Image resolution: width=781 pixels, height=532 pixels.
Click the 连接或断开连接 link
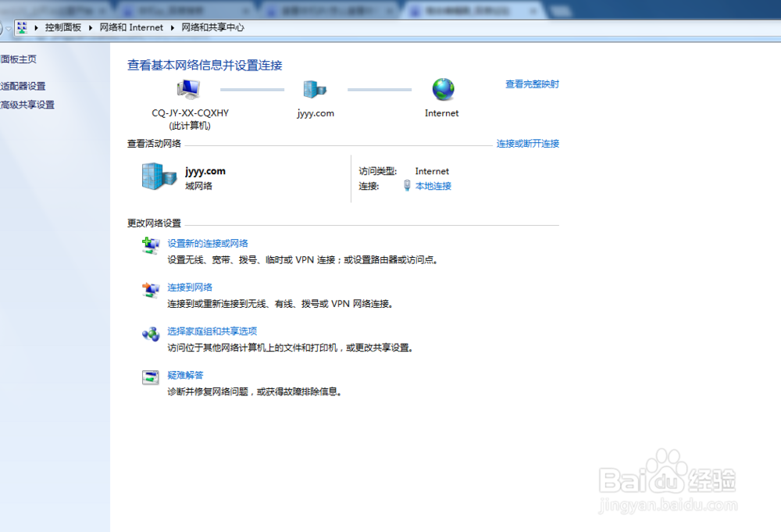(x=527, y=144)
